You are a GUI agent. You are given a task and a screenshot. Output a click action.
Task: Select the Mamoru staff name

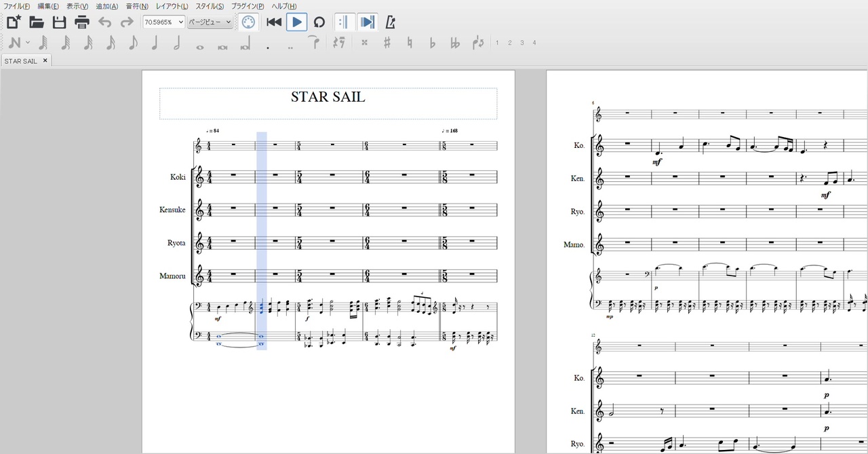pos(172,276)
